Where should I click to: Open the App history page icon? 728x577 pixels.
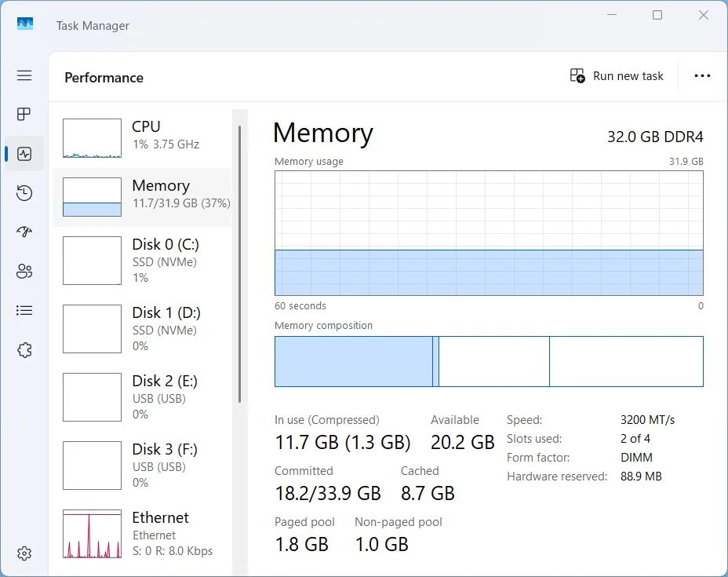point(24,193)
